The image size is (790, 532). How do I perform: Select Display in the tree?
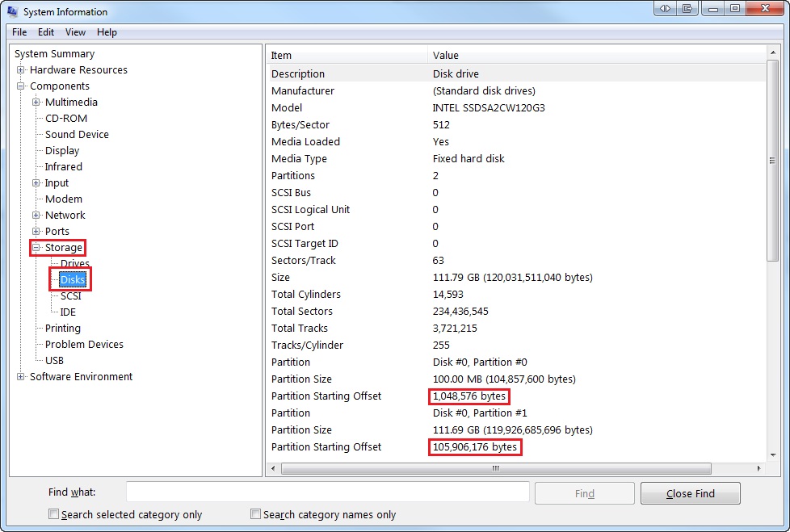click(x=62, y=150)
